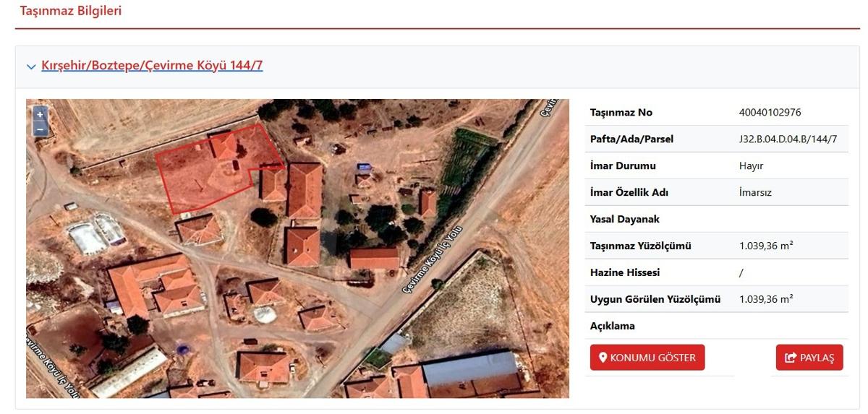Zoom out the map with minus button
This screenshot has height=414, width=868.
40,129
